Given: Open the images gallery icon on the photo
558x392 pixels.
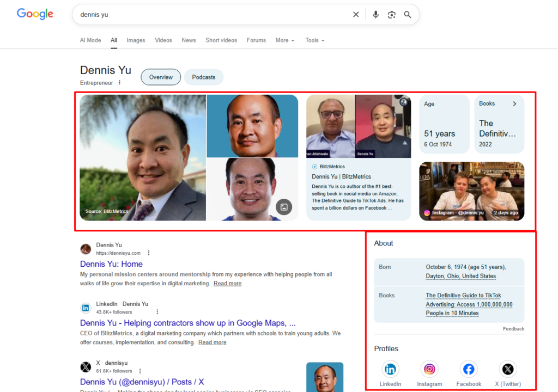Looking at the screenshot, I should (x=284, y=207).
